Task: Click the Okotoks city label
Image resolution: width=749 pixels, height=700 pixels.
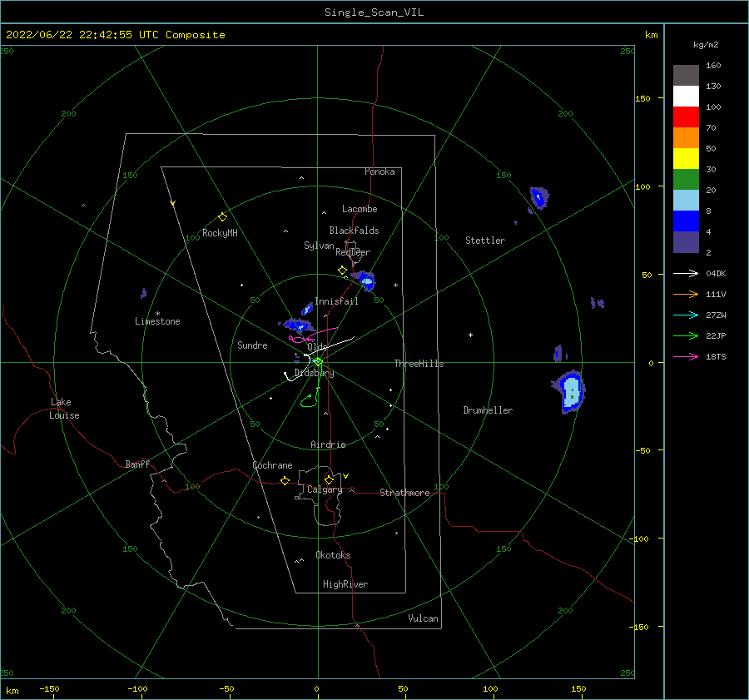Action: (x=333, y=555)
